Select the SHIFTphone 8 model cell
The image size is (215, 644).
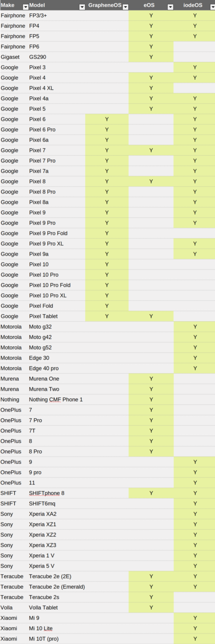point(47,493)
